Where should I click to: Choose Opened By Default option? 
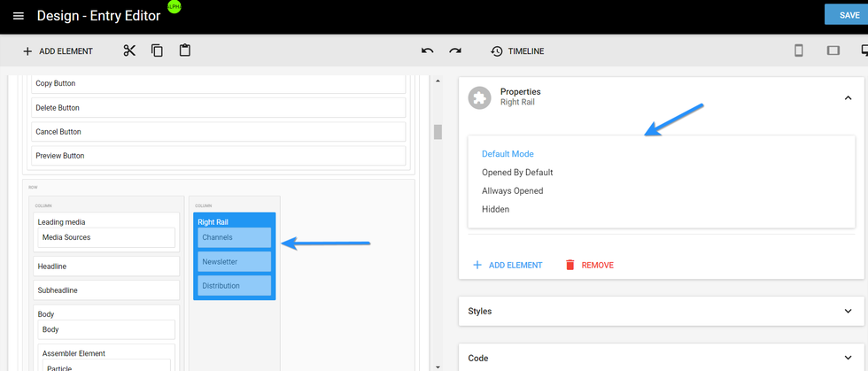517,173
